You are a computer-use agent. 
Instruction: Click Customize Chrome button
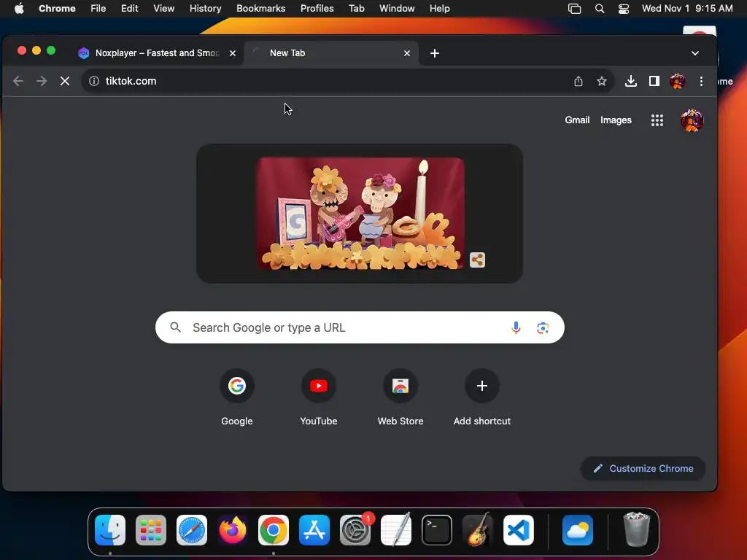tap(643, 469)
